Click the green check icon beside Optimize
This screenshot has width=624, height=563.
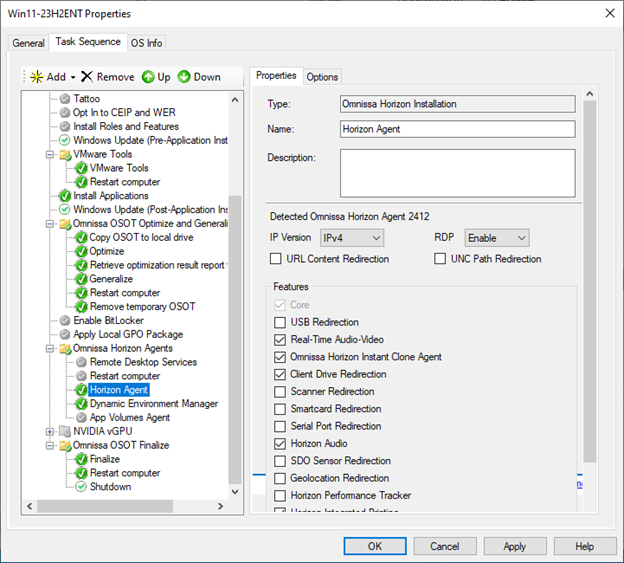point(81,251)
